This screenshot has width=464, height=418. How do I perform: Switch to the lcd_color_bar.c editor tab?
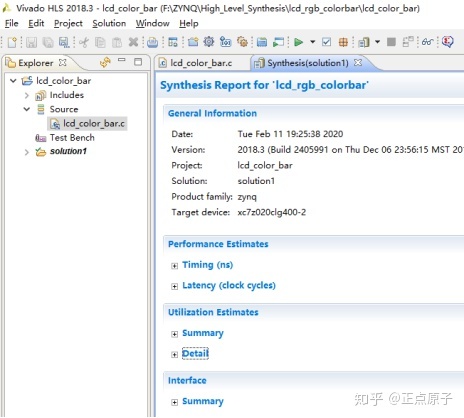click(x=201, y=63)
